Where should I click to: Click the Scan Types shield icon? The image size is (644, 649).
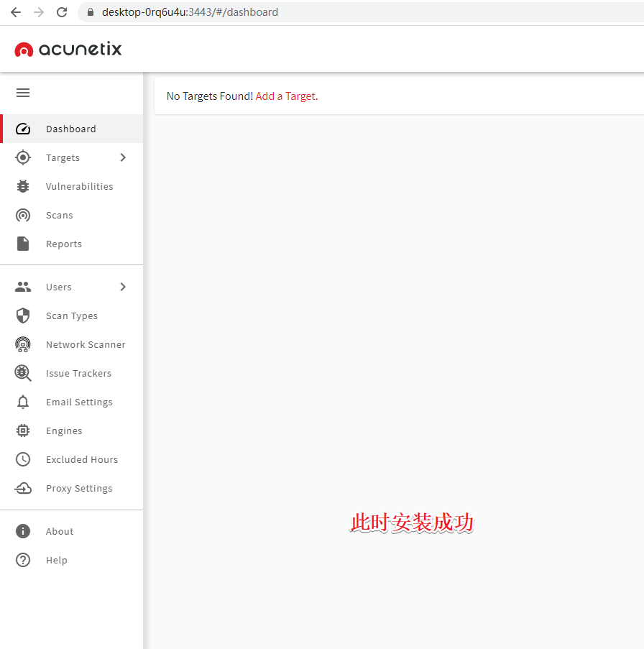coord(23,316)
